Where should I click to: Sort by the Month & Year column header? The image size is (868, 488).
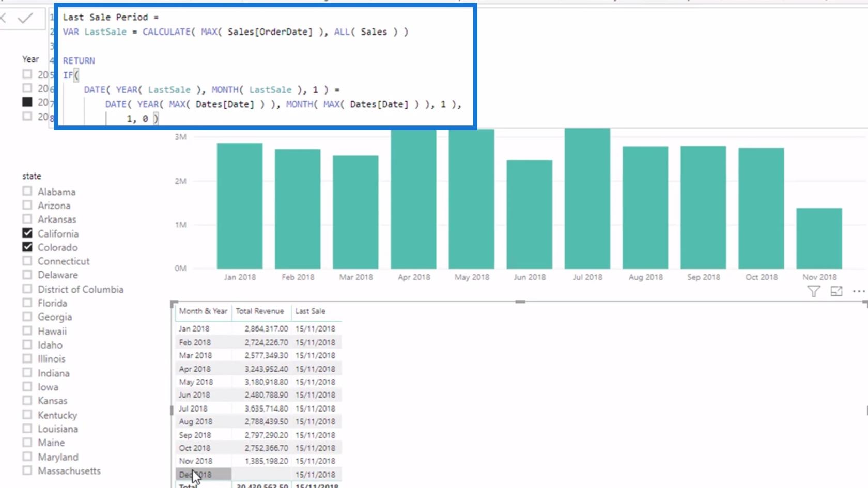click(x=203, y=311)
